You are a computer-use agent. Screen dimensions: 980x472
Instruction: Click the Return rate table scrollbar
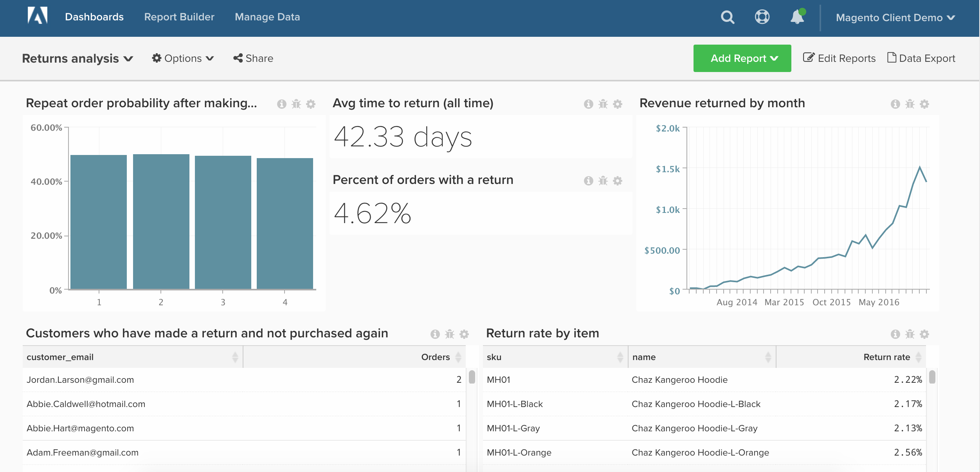[x=932, y=377]
